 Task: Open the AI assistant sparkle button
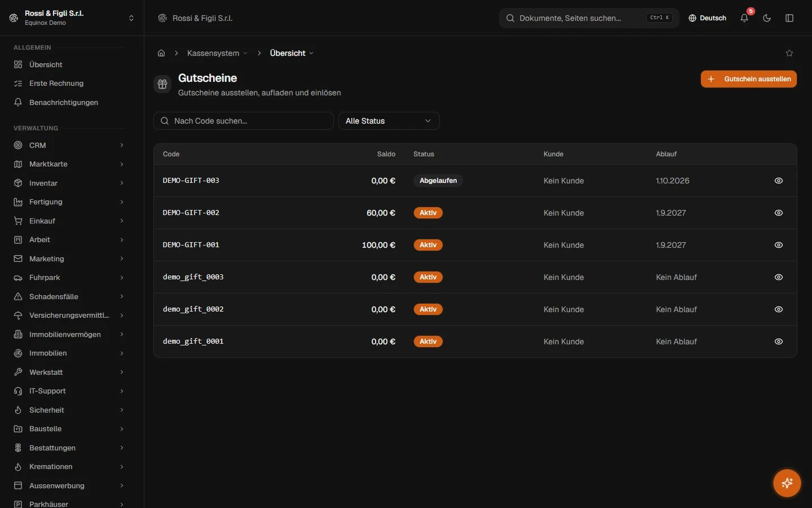tap(787, 483)
